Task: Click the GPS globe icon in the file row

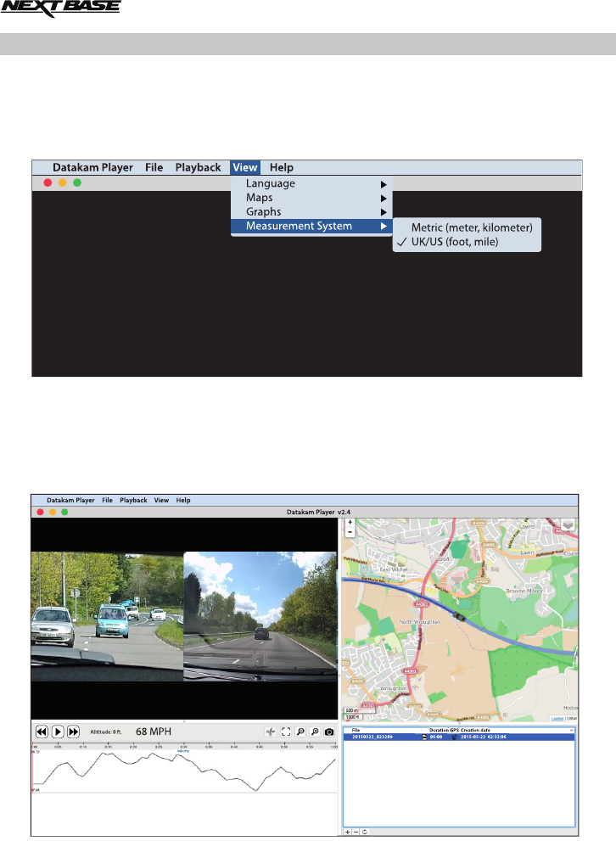Action: [x=455, y=737]
